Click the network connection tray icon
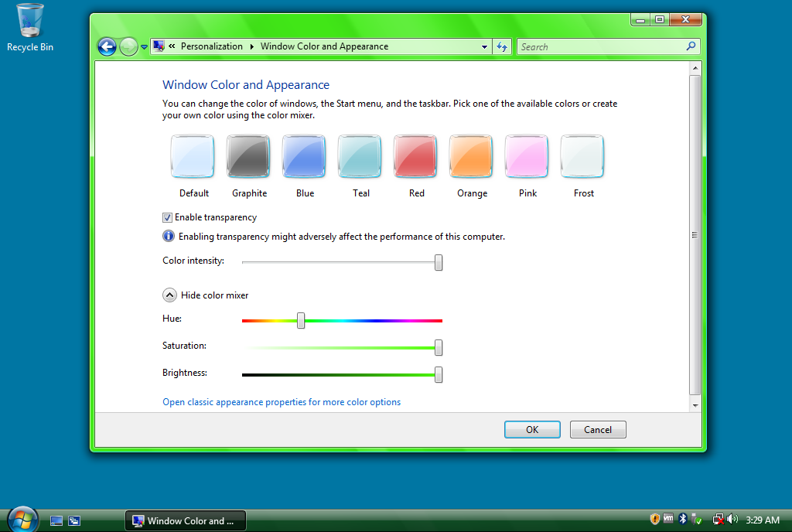Viewport: 792px width, 532px height. click(718, 519)
